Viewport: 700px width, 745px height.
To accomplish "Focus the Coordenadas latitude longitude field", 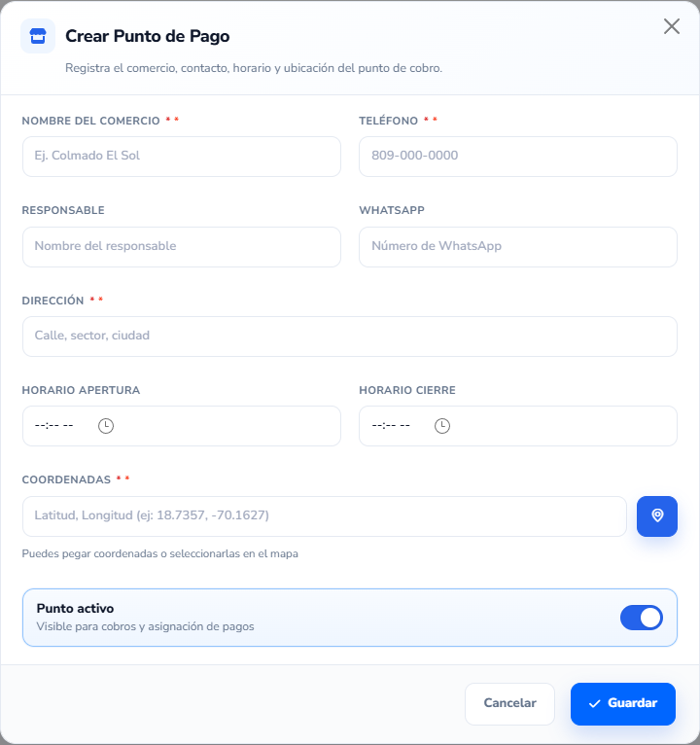I will (x=325, y=516).
